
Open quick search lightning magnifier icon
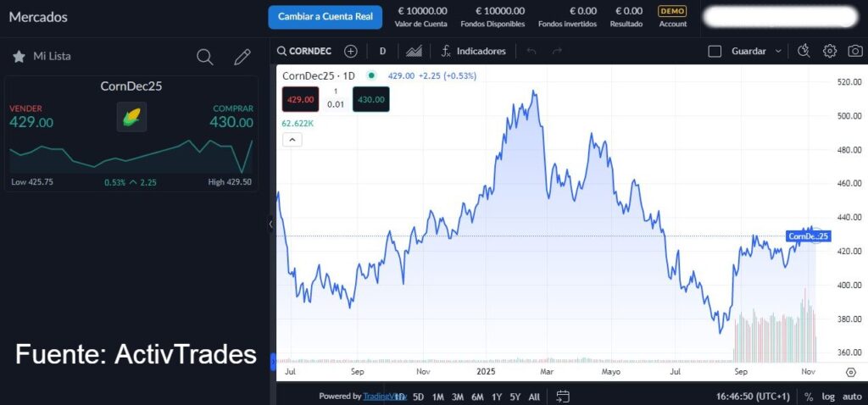point(804,52)
